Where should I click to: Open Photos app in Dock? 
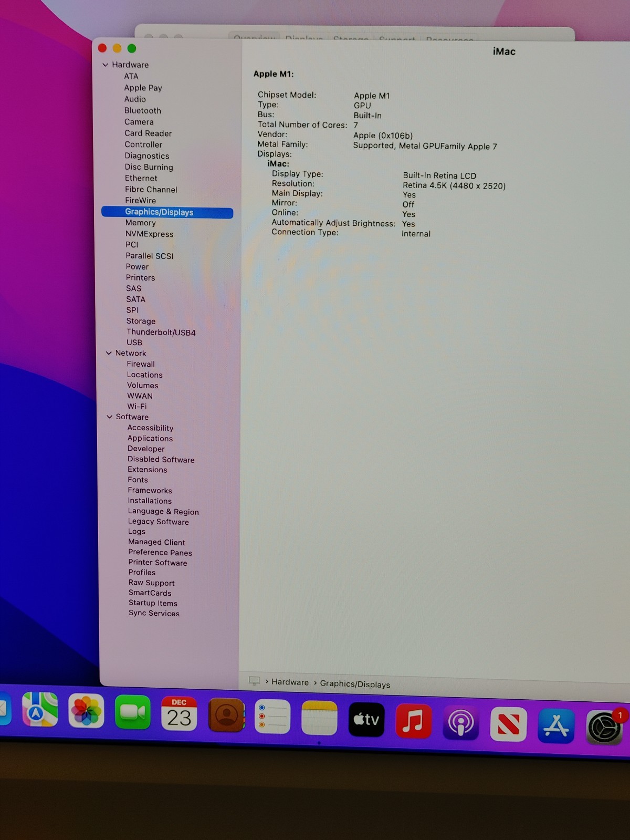[86, 711]
